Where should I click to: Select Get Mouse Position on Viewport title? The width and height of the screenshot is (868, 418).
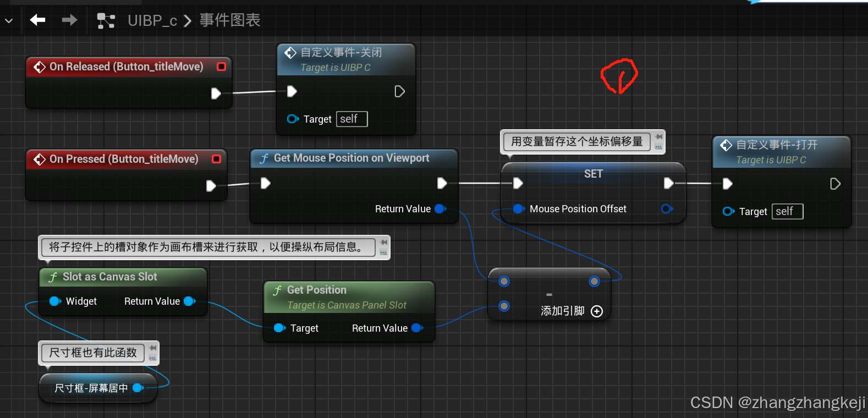(351, 158)
